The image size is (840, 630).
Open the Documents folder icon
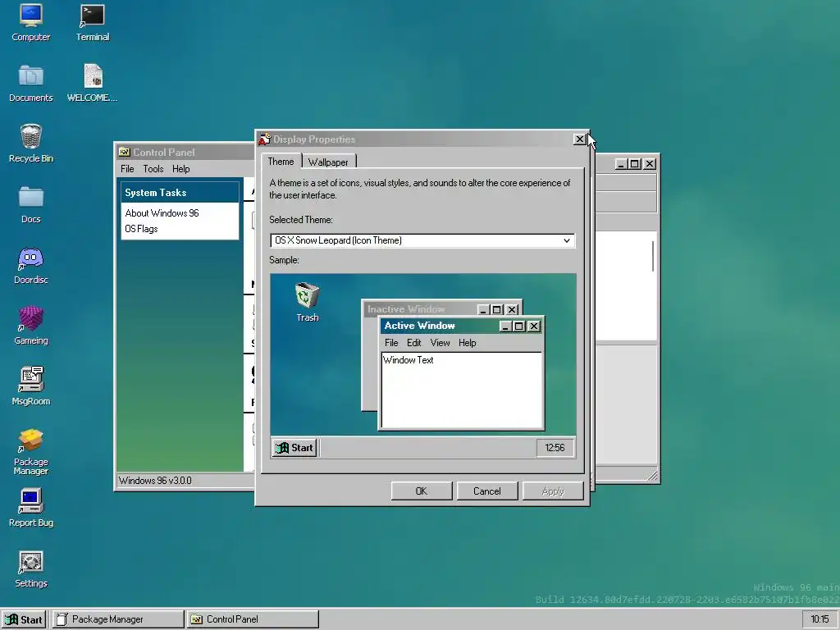30,83
